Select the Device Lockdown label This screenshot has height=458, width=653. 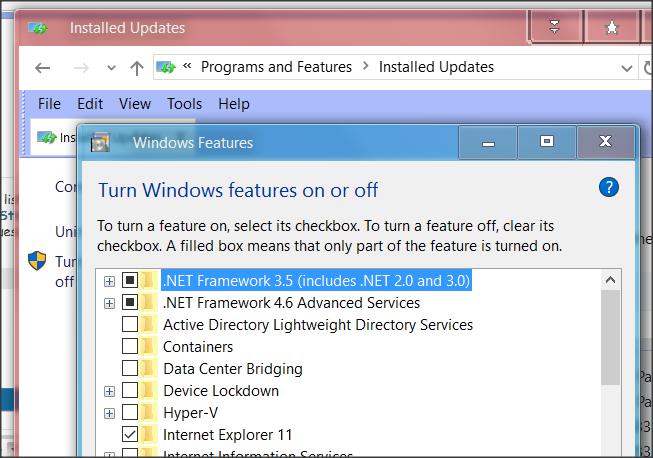coord(221,391)
